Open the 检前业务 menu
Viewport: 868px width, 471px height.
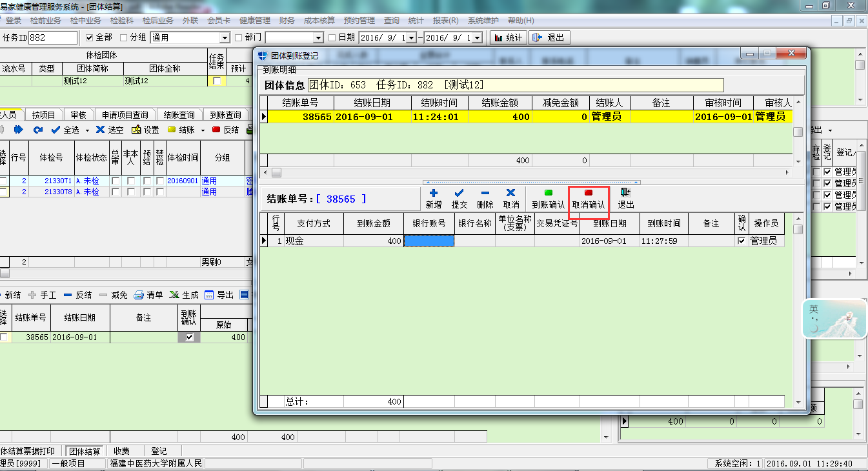point(46,21)
